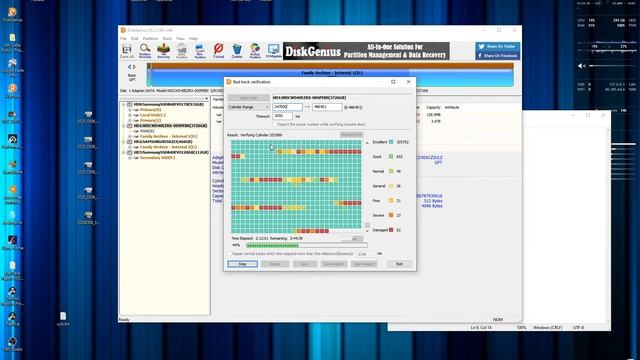Open the File menu
Screen dimensions: 640x360
pos(123,38)
